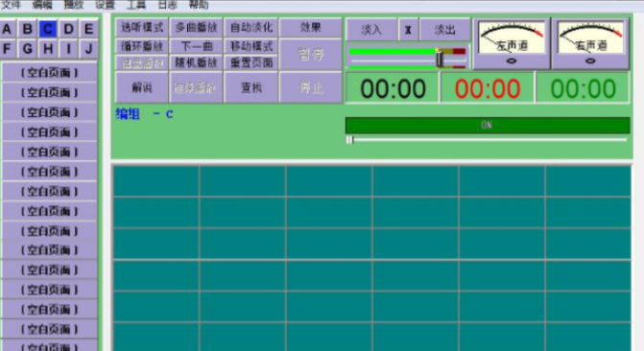Image resolution: width=644 pixels, height=351 pixels.
Task: Click the green 00:00 time display
Action: coord(583,88)
